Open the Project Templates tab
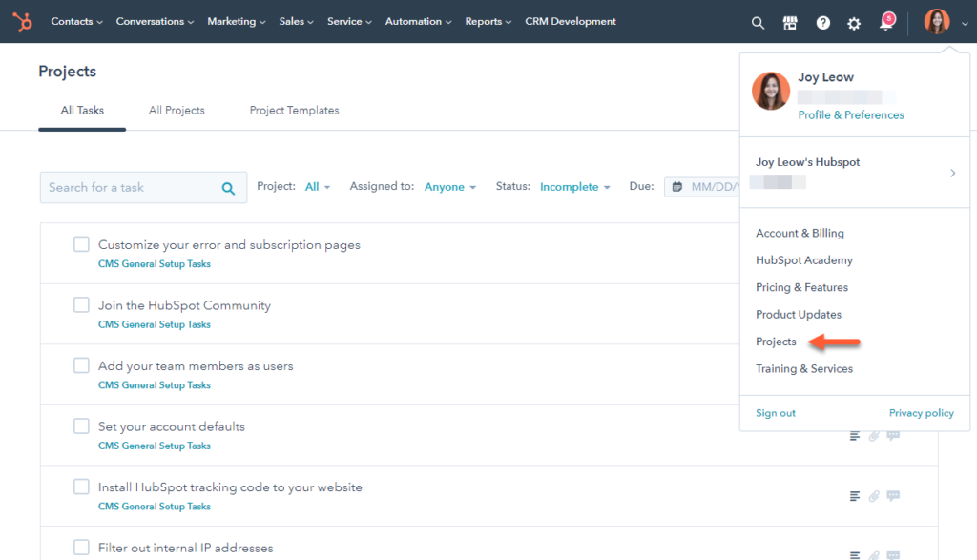Screen dimensions: 977x560 [x=294, y=111]
